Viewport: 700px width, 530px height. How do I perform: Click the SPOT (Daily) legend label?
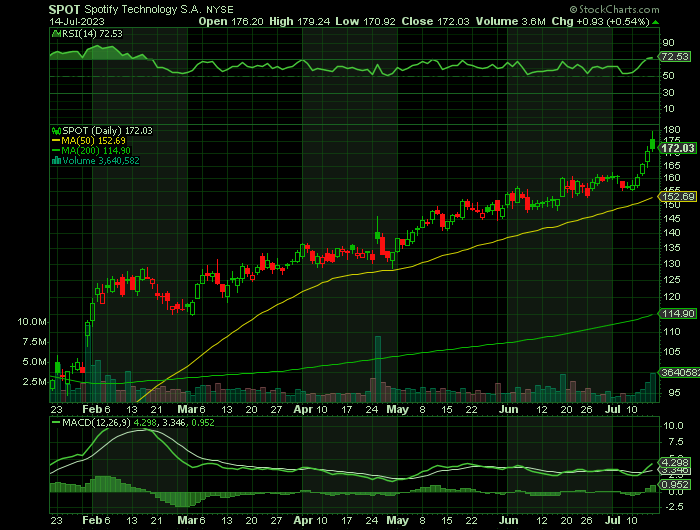pyautogui.click(x=101, y=130)
